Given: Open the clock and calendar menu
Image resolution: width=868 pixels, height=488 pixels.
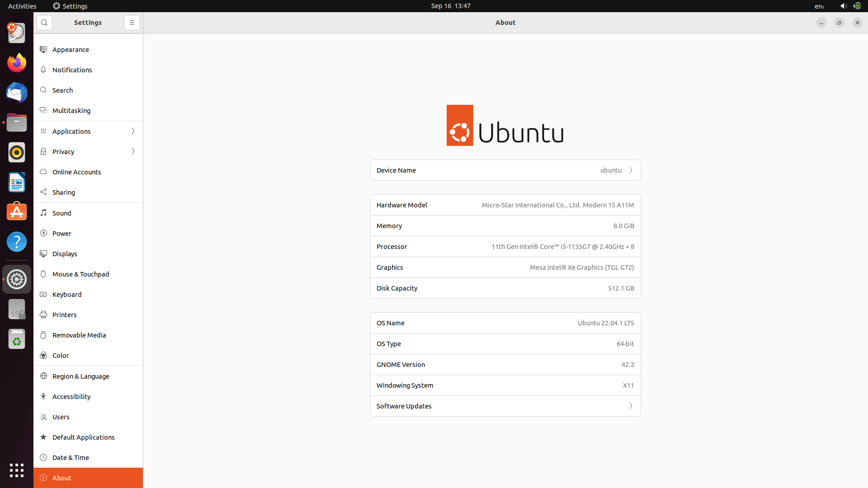Looking at the screenshot, I should [x=451, y=6].
